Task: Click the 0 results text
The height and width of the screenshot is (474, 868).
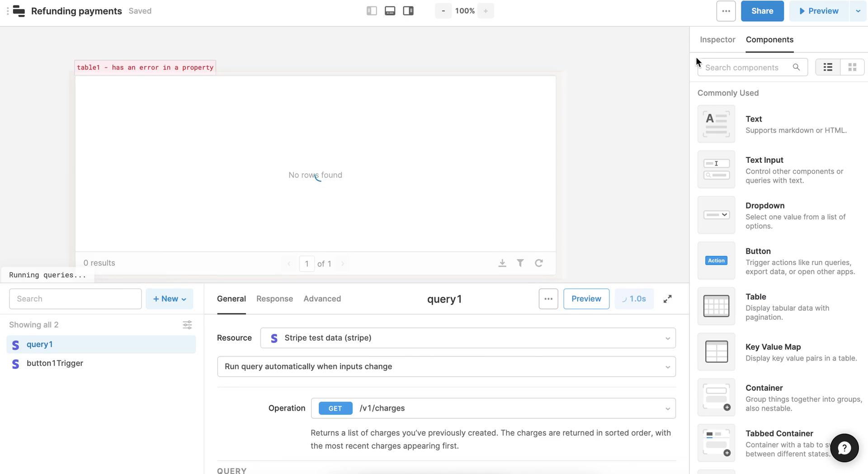Action: point(99,263)
